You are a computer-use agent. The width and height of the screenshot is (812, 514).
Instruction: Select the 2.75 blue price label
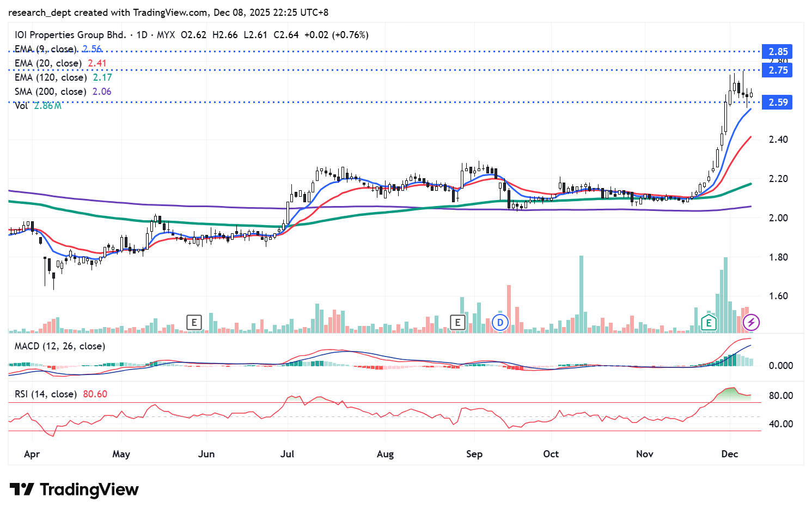[x=777, y=70]
